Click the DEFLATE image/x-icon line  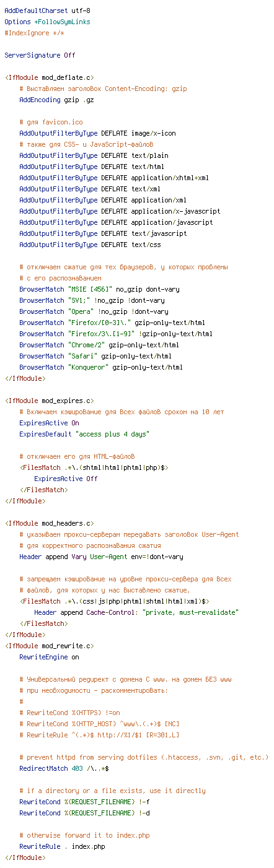point(97,133)
